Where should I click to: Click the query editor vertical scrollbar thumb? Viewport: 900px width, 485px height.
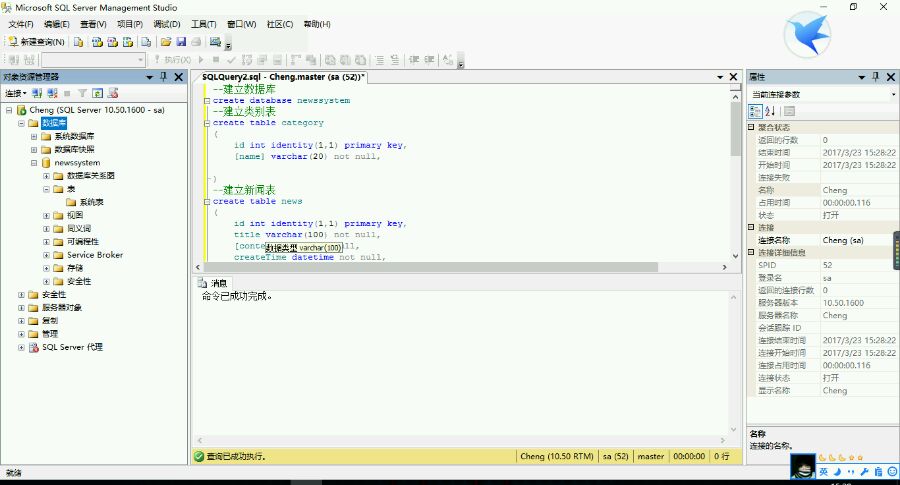pyautogui.click(x=735, y=129)
